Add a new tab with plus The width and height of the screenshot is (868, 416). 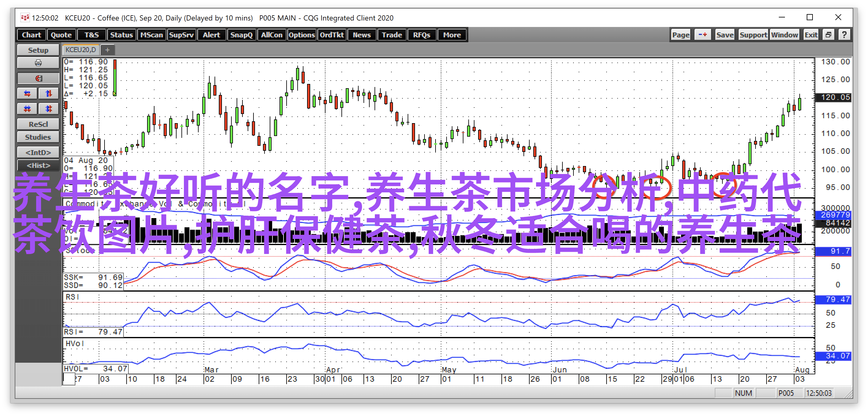[x=108, y=50]
